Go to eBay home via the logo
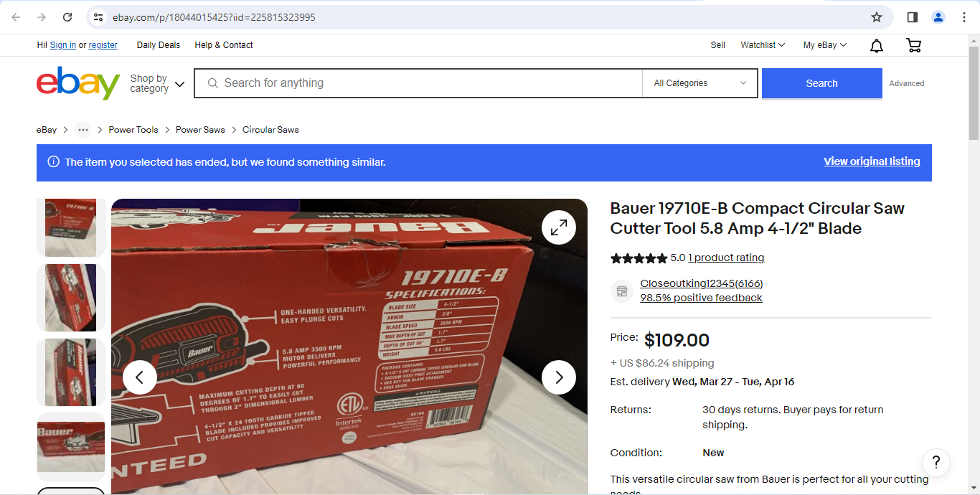Viewport: 980px width, 495px height. tap(78, 83)
